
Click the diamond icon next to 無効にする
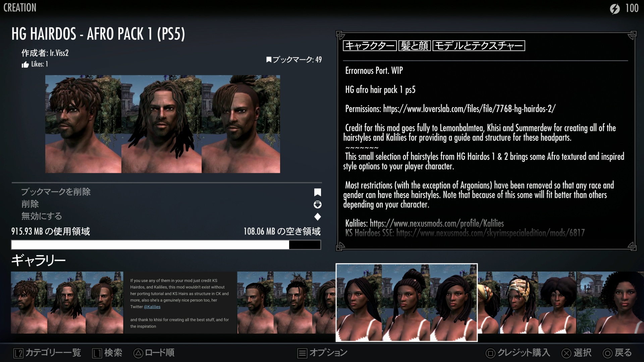point(317,217)
